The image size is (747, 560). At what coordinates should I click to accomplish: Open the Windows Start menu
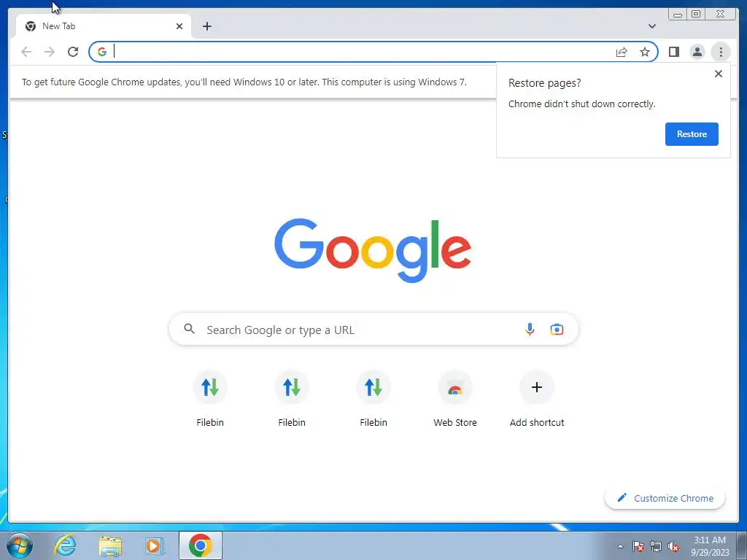pyautogui.click(x=19, y=545)
